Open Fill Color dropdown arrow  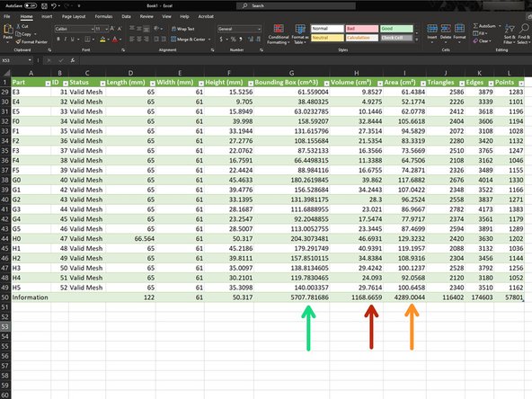(108, 40)
